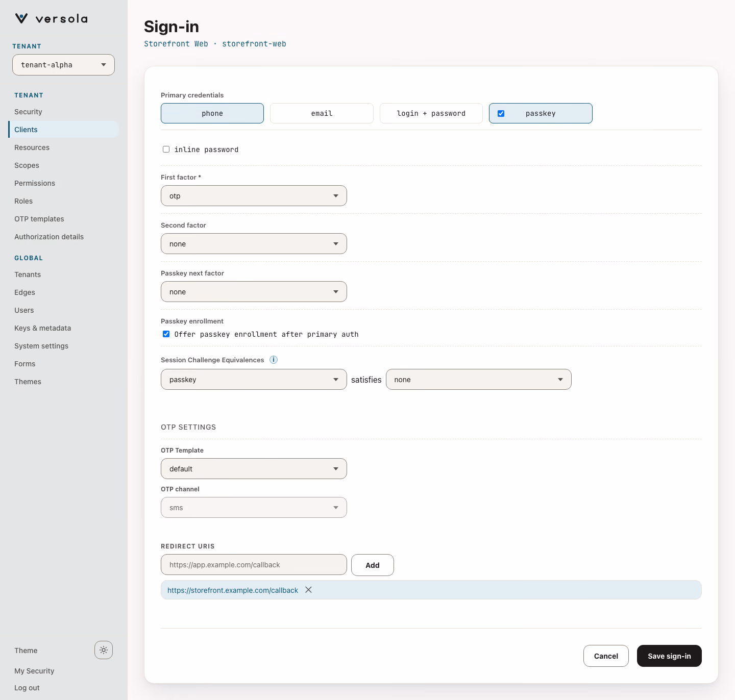
Task: Open Scopes sidebar item
Action: click(63, 165)
